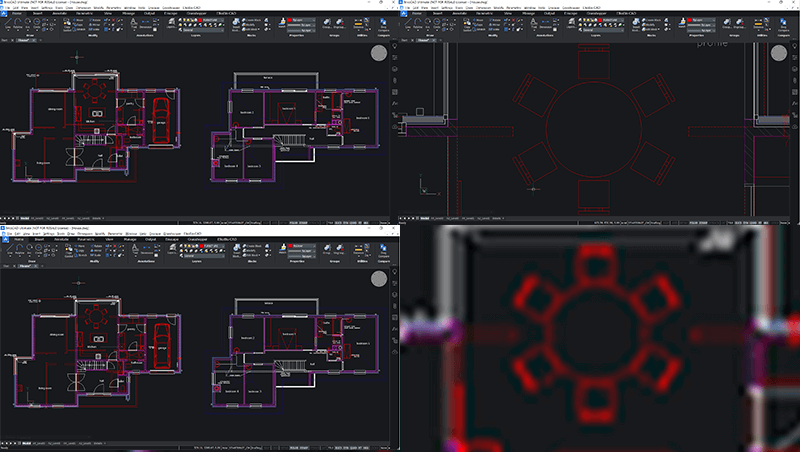Open the color ByLayer dropdown in top-left window
The height and width of the screenshot is (452, 800).
tap(301, 20)
